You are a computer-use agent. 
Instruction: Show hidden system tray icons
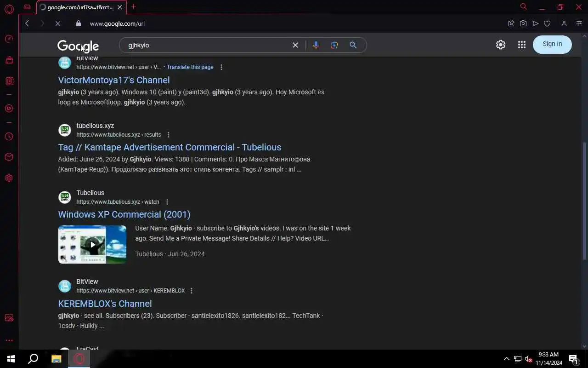(x=507, y=359)
